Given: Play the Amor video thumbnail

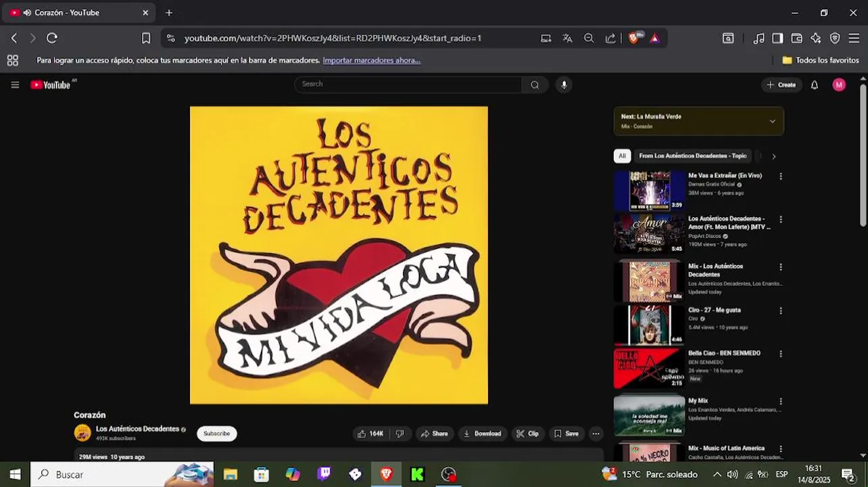Looking at the screenshot, I should click(649, 234).
